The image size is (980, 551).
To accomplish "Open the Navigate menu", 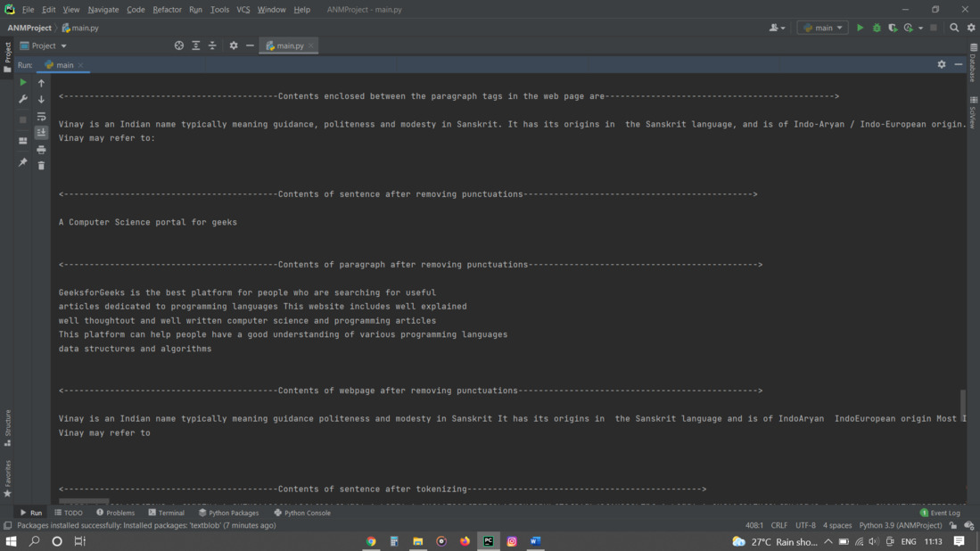I will click(103, 10).
